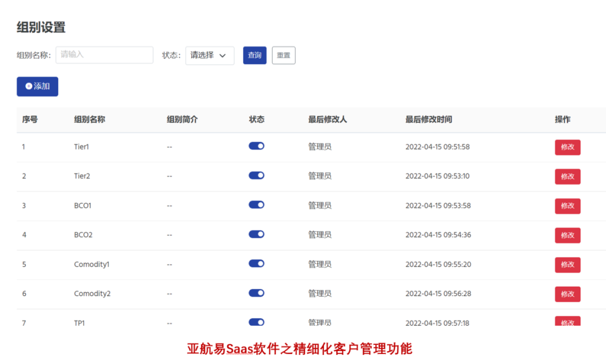Click 修改 for the Tier1 row
This screenshot has width=606, height=364.
[567, 147]
